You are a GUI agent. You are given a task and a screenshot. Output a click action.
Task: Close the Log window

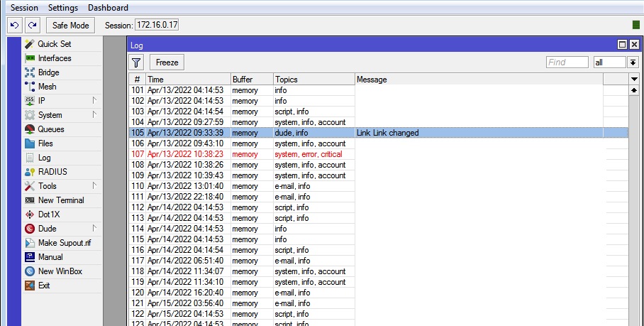634,45
